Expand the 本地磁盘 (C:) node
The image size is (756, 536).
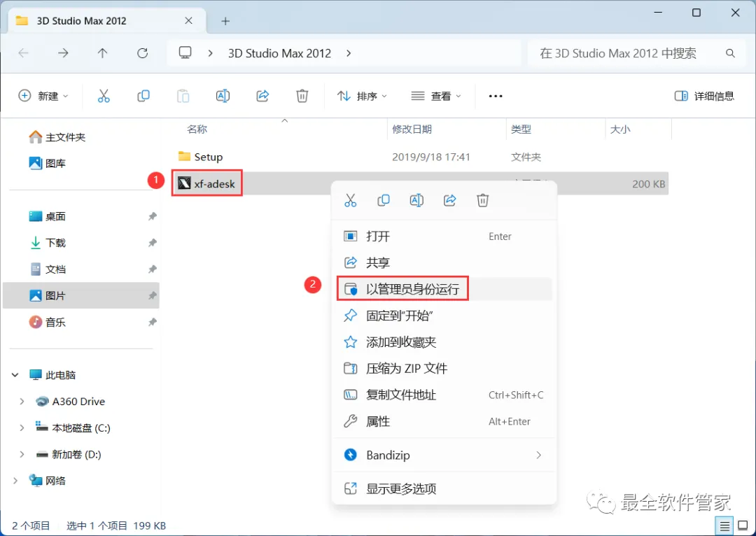[22, 428]
